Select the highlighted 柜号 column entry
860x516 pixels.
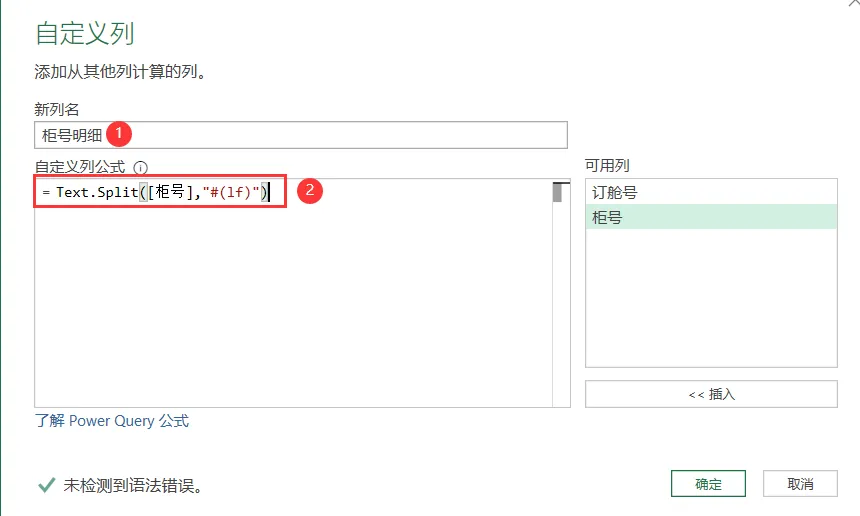[711, 217]
